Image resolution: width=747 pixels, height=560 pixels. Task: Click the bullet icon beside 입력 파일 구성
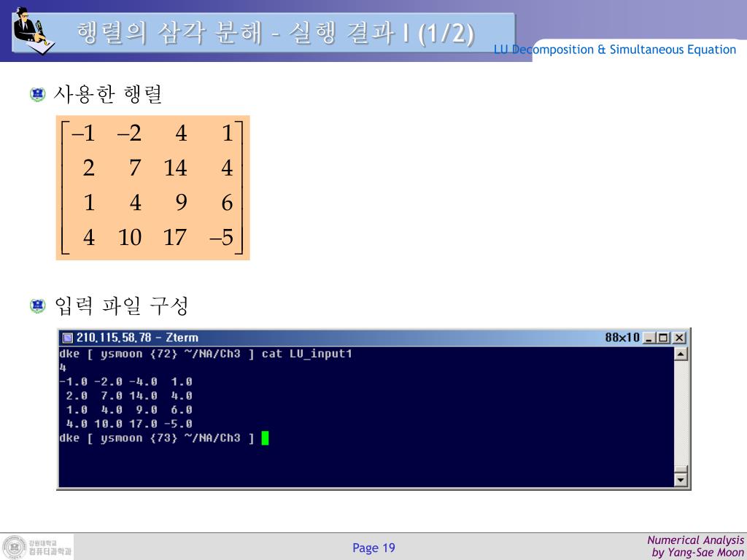38,306
